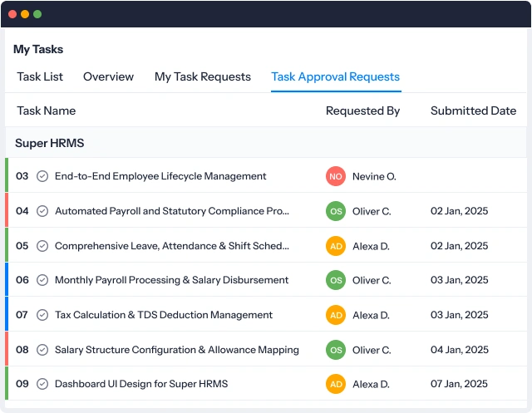The image size is (532, 413).
Task: Click the Requested By column header
Action: [362, 111]
